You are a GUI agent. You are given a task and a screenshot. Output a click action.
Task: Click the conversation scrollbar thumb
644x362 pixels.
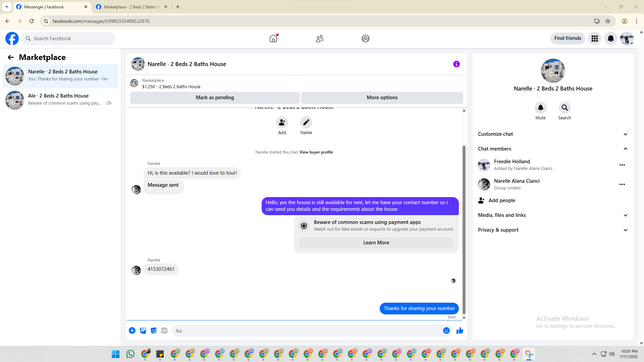click(464, 230)
